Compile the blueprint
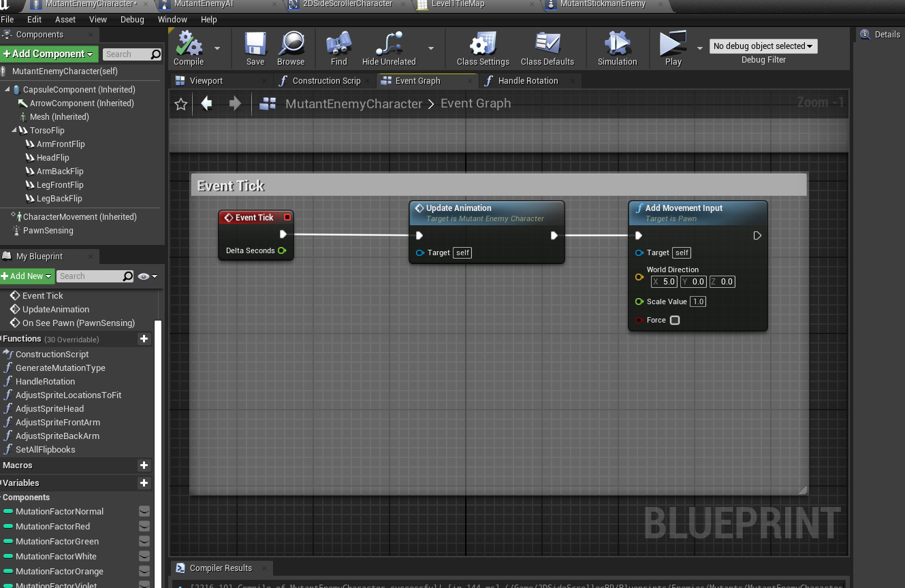This screenshot has height=588, width=905. [189, 48]
